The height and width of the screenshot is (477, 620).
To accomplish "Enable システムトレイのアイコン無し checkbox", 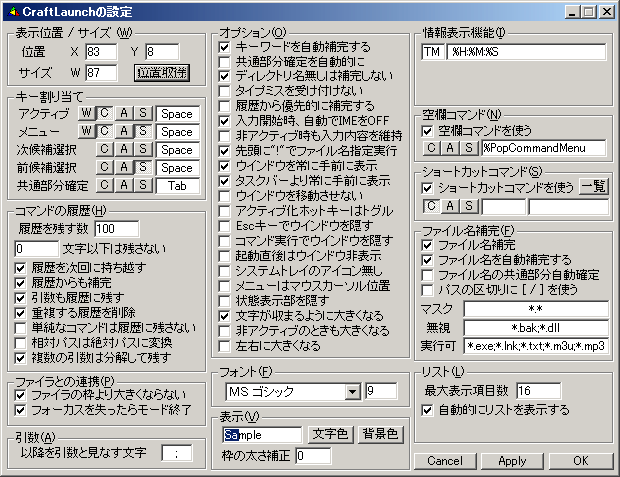I will [224, 271].
